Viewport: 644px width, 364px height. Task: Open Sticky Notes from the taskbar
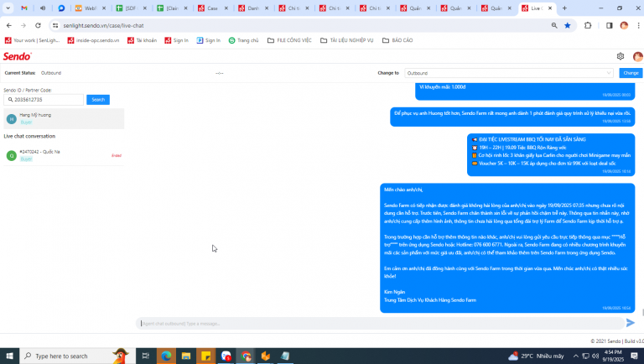[x=206, y=356]
